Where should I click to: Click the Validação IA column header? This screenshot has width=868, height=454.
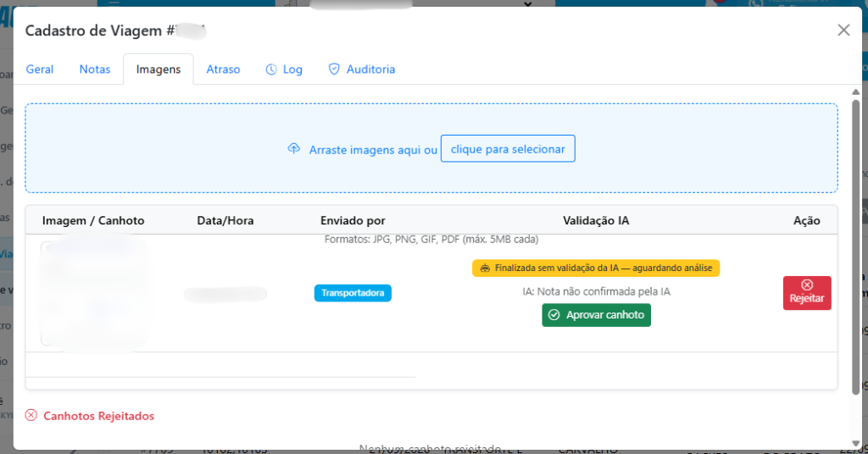[x=596, y=220]
